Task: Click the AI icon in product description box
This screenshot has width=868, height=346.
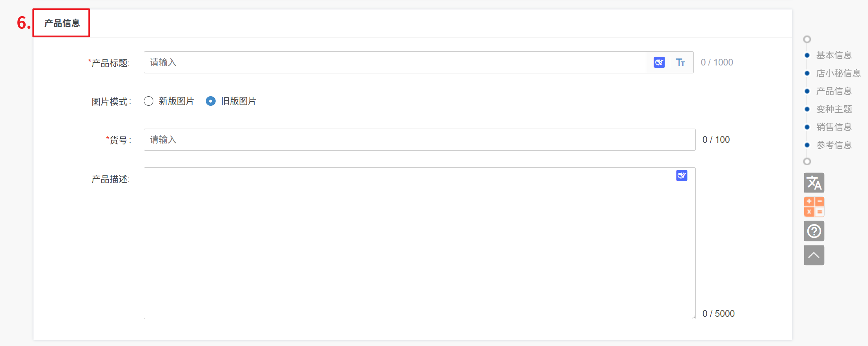Action: [682, 176]
